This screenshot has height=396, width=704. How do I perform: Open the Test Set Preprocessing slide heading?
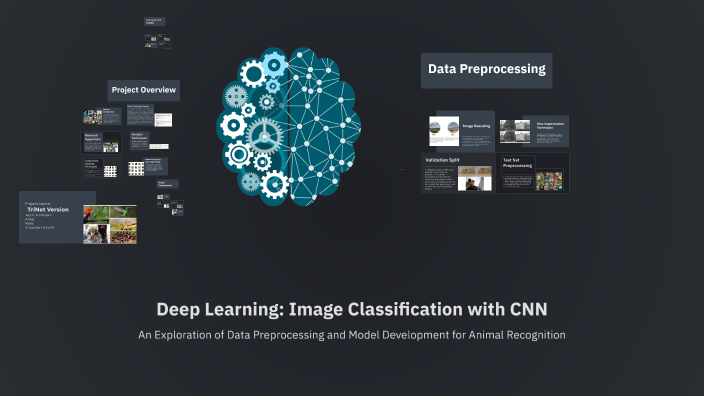[518, 163]
